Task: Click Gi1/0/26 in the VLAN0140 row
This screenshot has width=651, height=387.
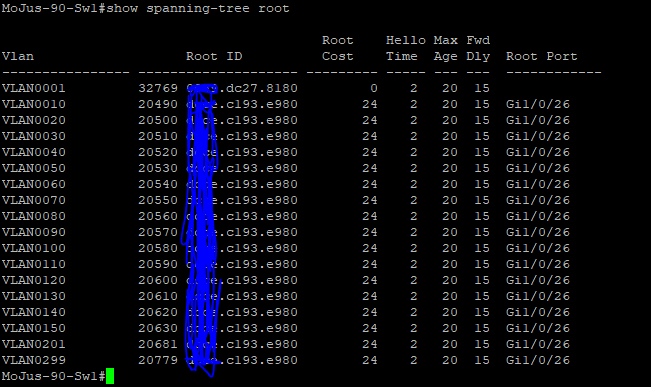Action: (538, 312)
